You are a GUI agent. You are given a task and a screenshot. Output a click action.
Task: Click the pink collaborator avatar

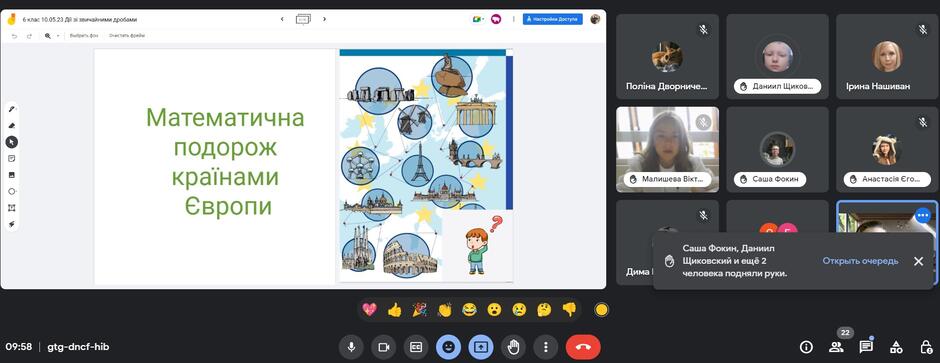click(496, 19)
